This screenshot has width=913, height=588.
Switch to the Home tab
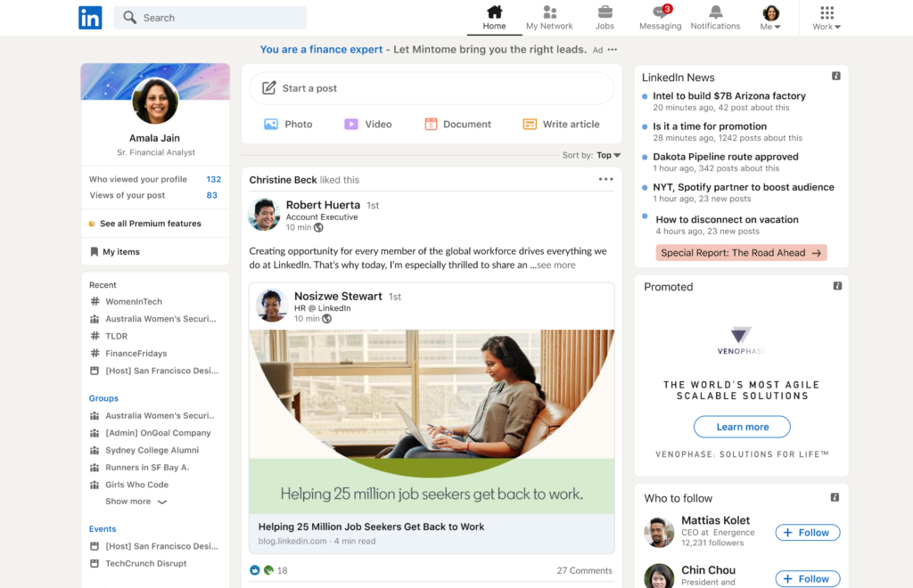pos(494,16)
